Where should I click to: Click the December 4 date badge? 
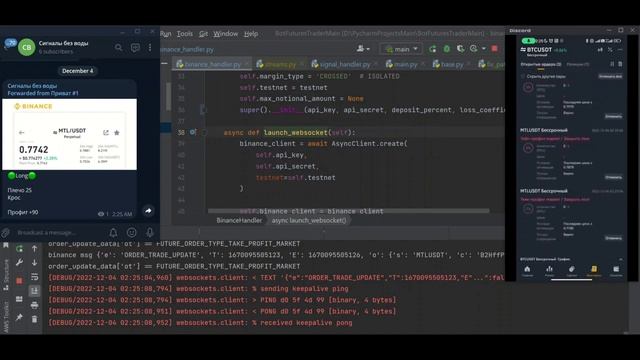click(78, 71)
